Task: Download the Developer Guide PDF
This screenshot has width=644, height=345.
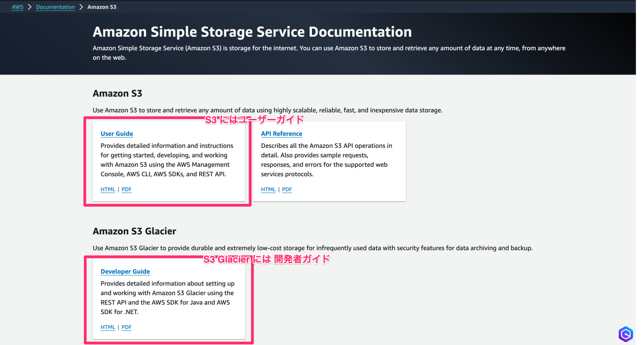Action: pos(127,327)
